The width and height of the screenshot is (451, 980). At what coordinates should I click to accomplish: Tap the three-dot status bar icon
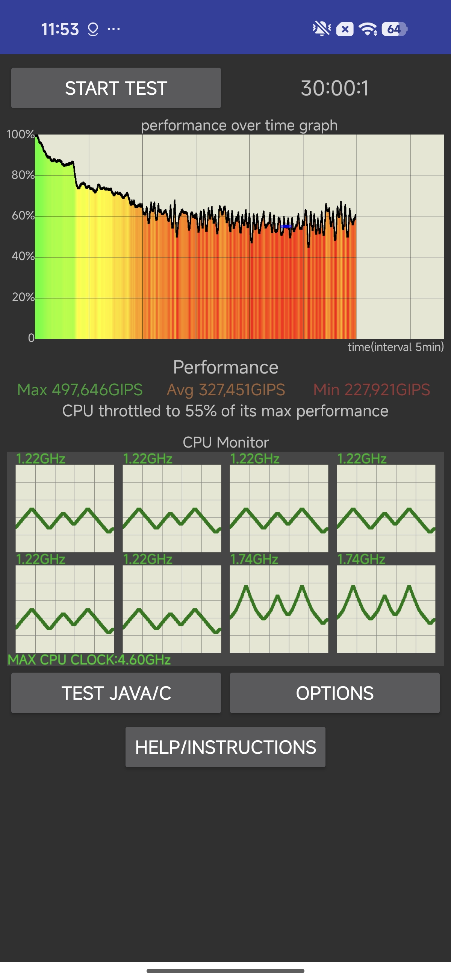click(114, 29)
